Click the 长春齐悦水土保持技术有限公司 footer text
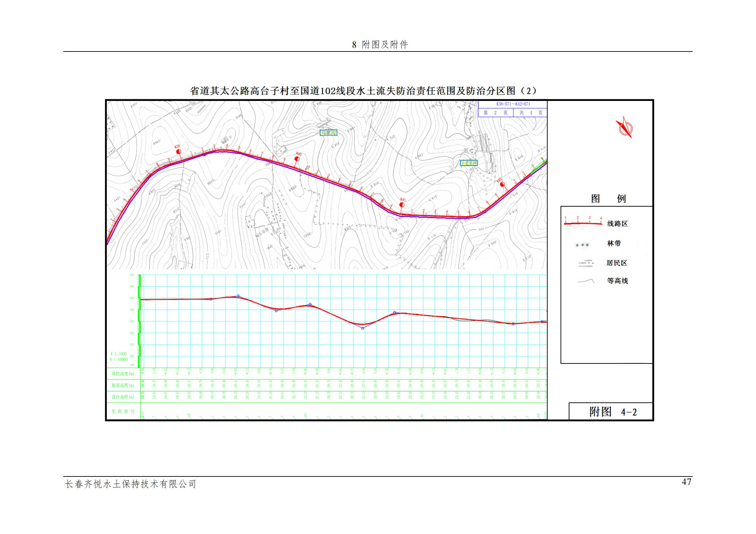 click(131, 484)
